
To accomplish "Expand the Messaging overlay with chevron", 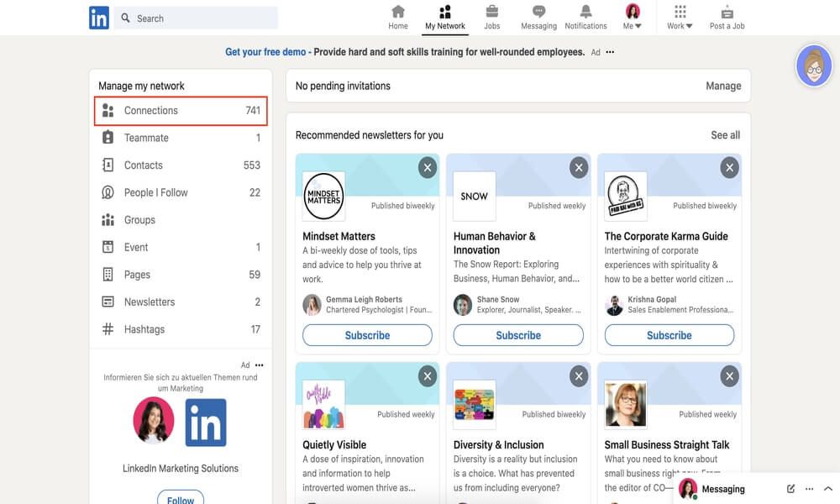I will click(x=828, y=489).
